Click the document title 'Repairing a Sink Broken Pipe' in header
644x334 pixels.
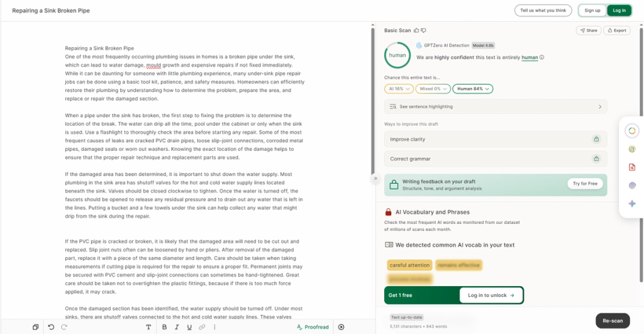pyautogui.click(x=51, y=11)
